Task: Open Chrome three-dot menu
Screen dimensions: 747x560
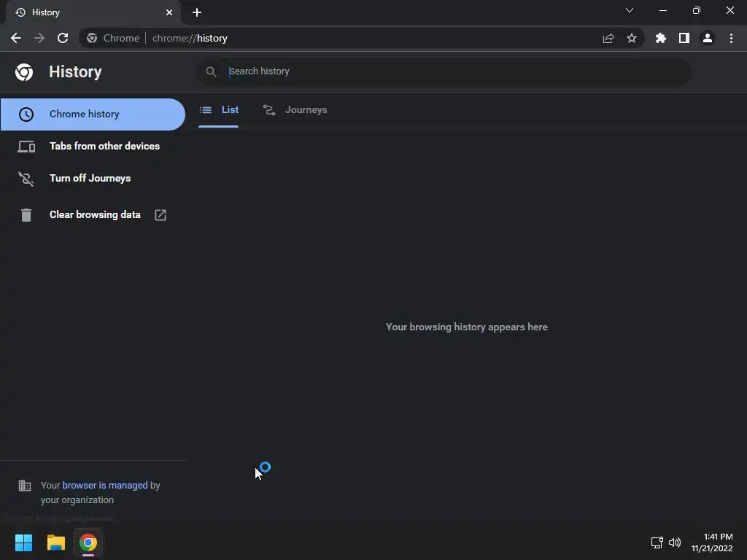Action: pyautogui.click(x=731, y=38)
